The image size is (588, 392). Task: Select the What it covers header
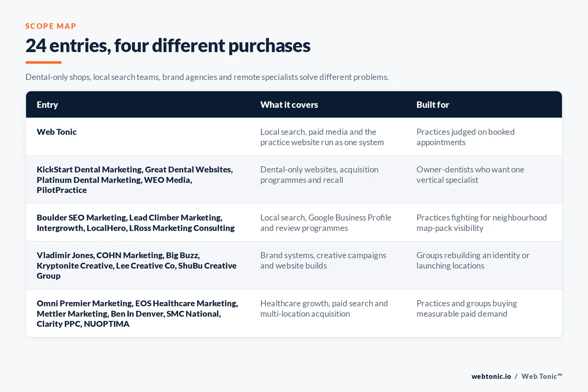coord(289,105)
